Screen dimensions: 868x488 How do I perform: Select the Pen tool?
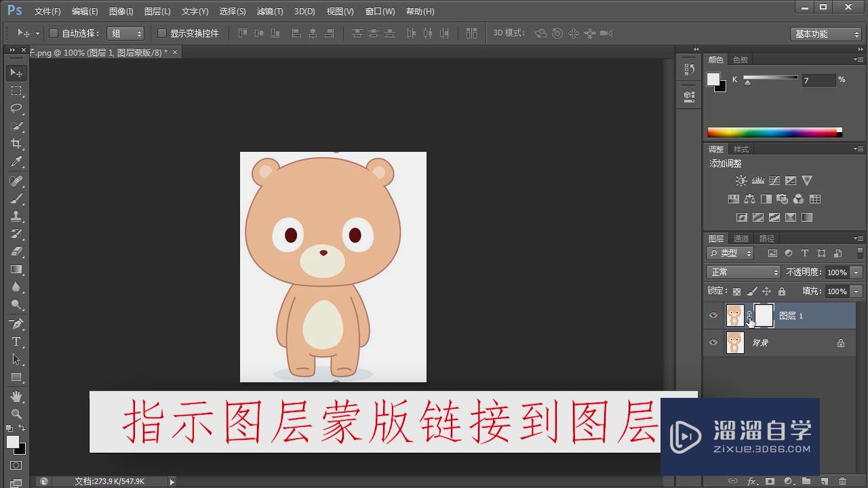(16, 324)
